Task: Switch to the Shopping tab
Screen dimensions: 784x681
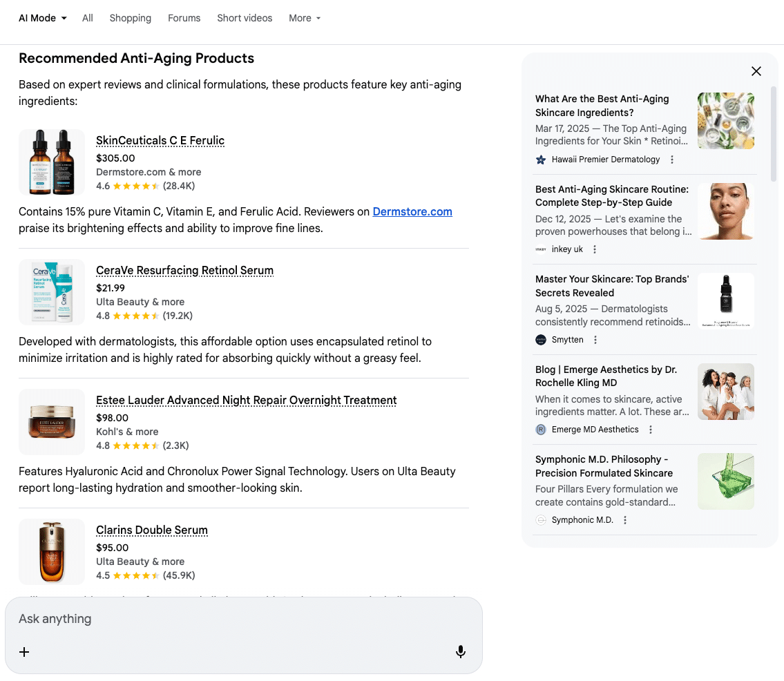Action: 130,18
